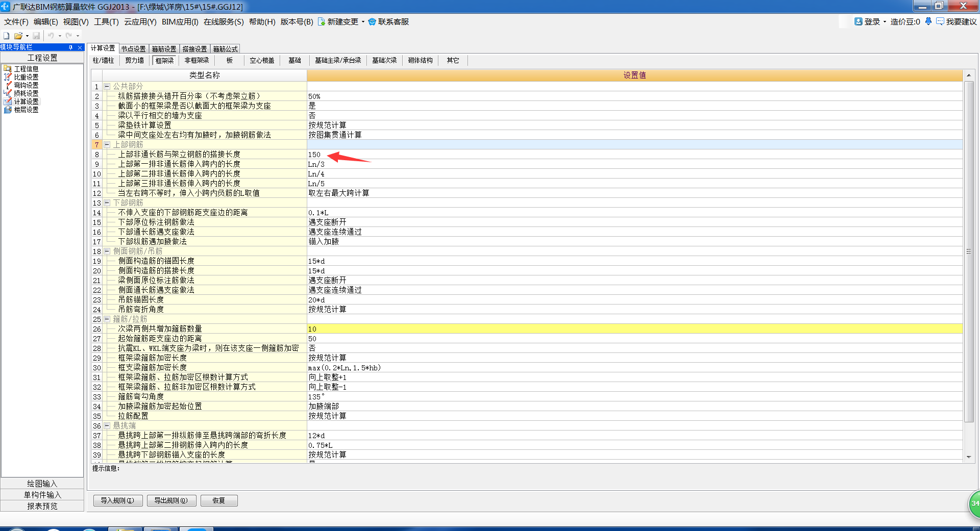Select the 基础主梁/承台梁 tab
The image size is (980, 531).
point(338,60)
